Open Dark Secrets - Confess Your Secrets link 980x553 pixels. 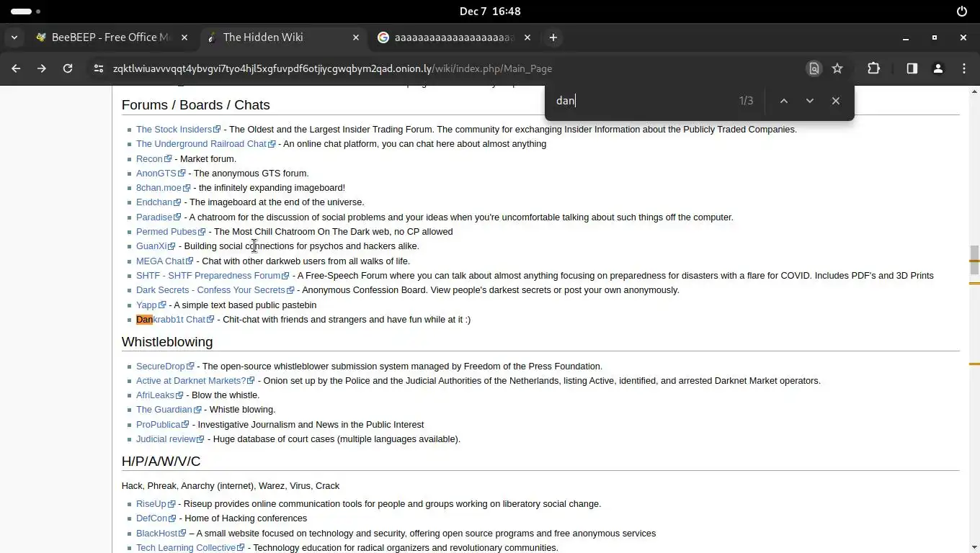[x=215, y=290]
